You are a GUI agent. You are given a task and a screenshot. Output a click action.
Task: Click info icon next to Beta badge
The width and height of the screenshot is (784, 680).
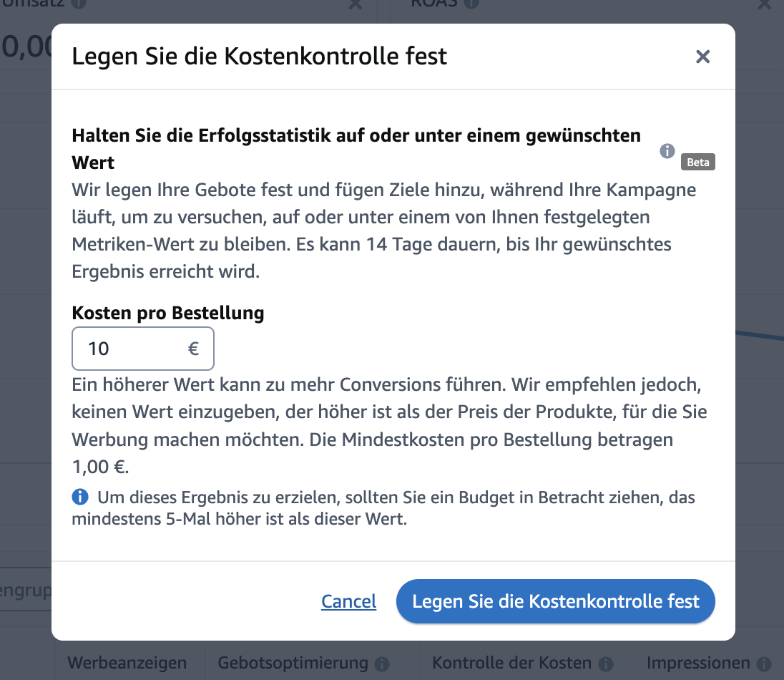(x=667, y=150)
